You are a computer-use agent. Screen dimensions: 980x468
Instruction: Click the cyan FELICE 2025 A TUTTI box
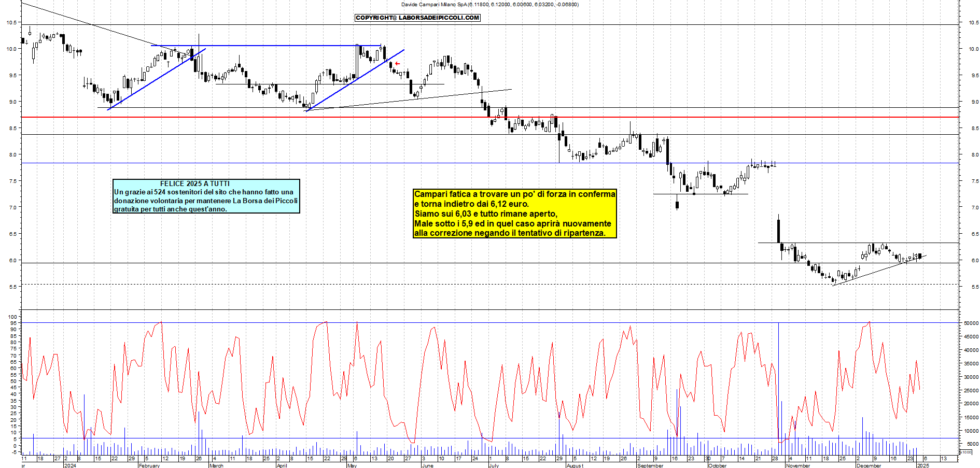click(206, 196)
